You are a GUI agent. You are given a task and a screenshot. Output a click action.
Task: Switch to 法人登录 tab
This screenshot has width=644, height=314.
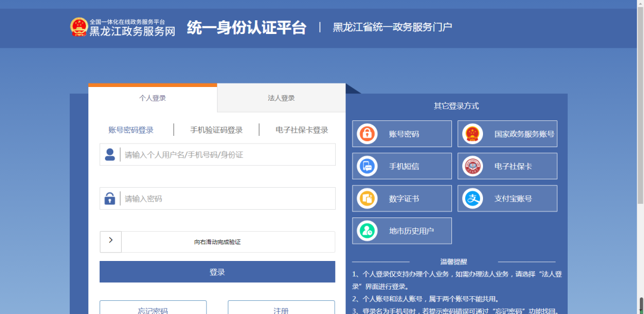pyautogui.click(x=281, y=98)
